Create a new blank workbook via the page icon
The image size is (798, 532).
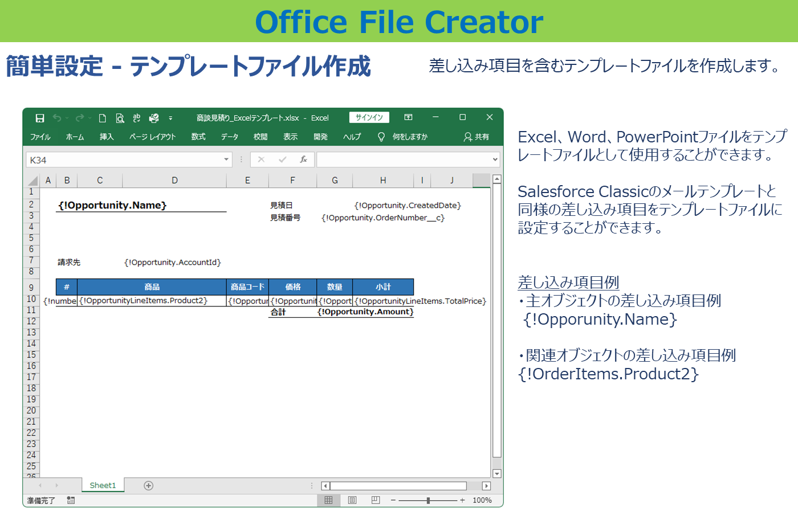point(103,118)
